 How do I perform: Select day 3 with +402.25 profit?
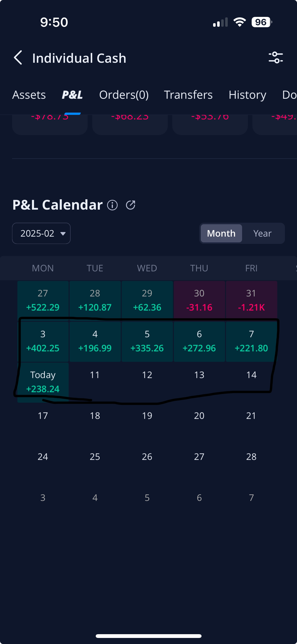(43, 341)
